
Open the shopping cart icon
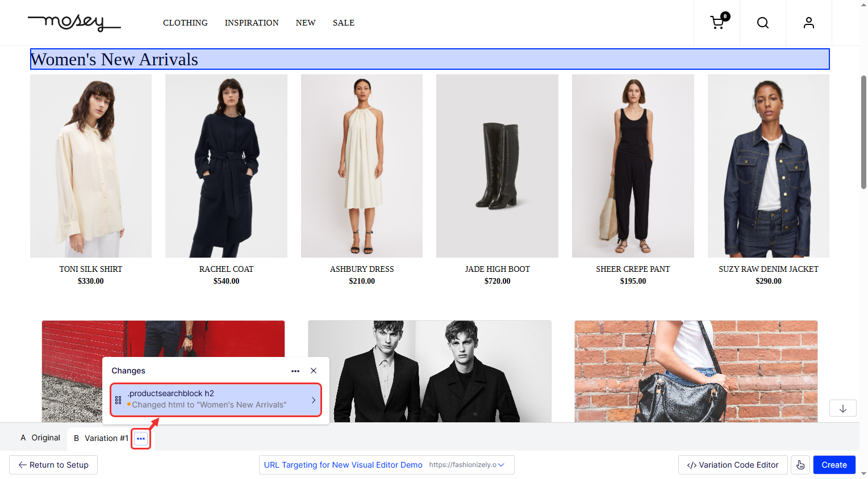click(x=717, y=23)
